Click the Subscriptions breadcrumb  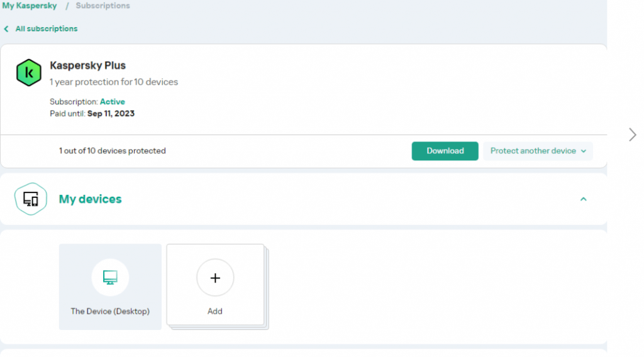(103, 6)
